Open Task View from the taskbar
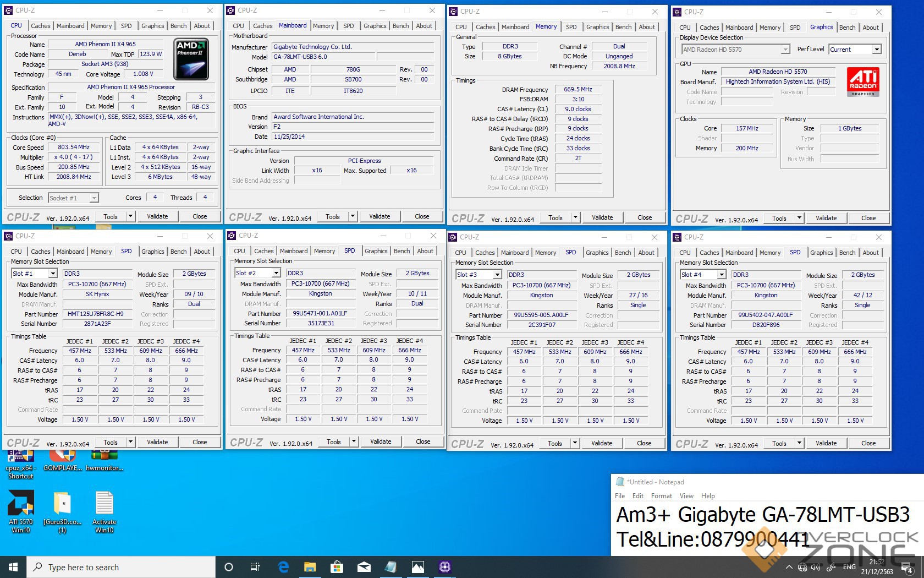 [255, 567]
